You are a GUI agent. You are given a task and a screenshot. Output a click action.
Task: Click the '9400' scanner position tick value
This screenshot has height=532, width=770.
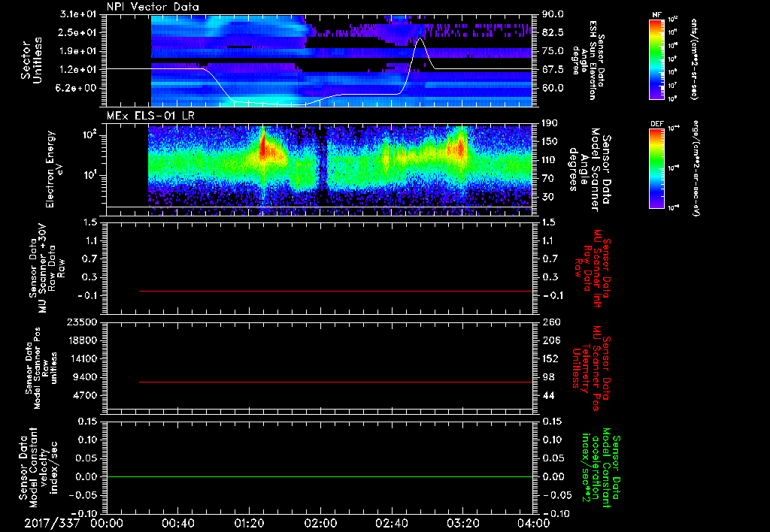pyautogui.click(x=86, y=377)
